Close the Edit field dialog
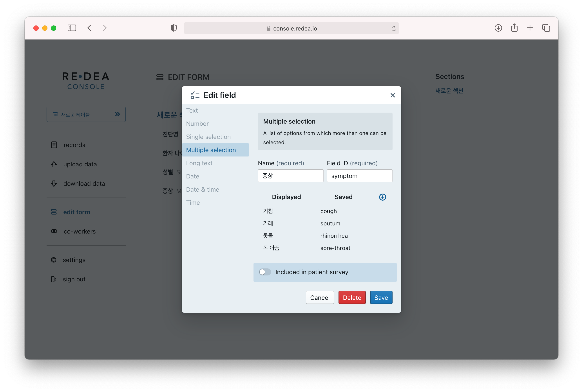 point(392,95)
